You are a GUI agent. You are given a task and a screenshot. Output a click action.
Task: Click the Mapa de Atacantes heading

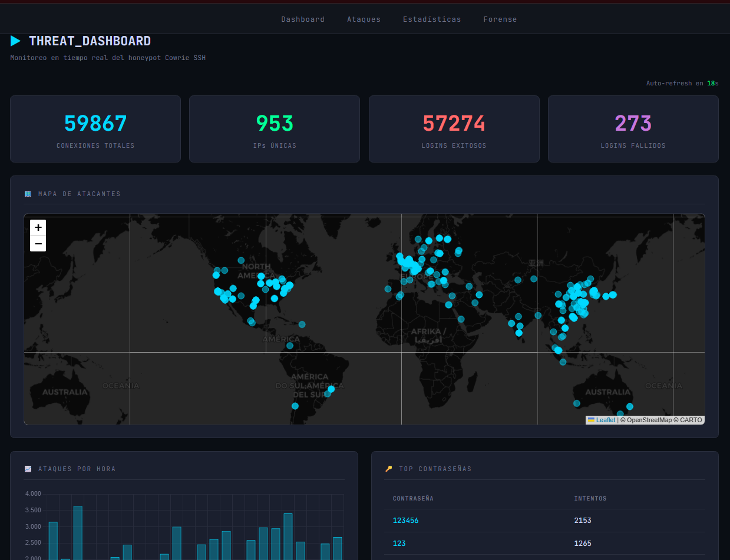[79, 194]
